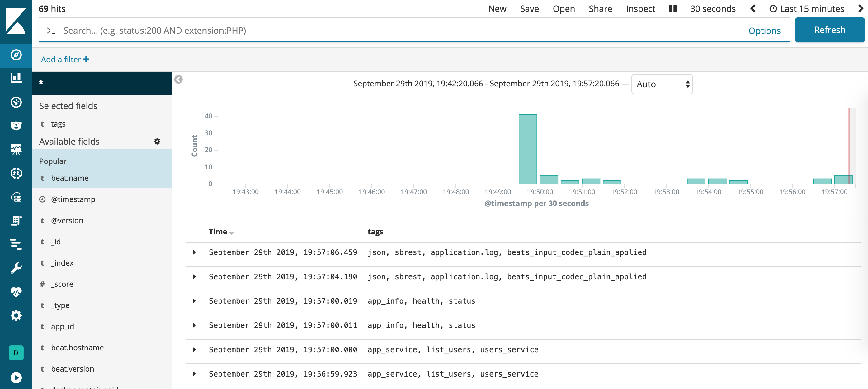
Task: Open Monitoring heartbeat icon in sidebar
Action: pos(16,292)
